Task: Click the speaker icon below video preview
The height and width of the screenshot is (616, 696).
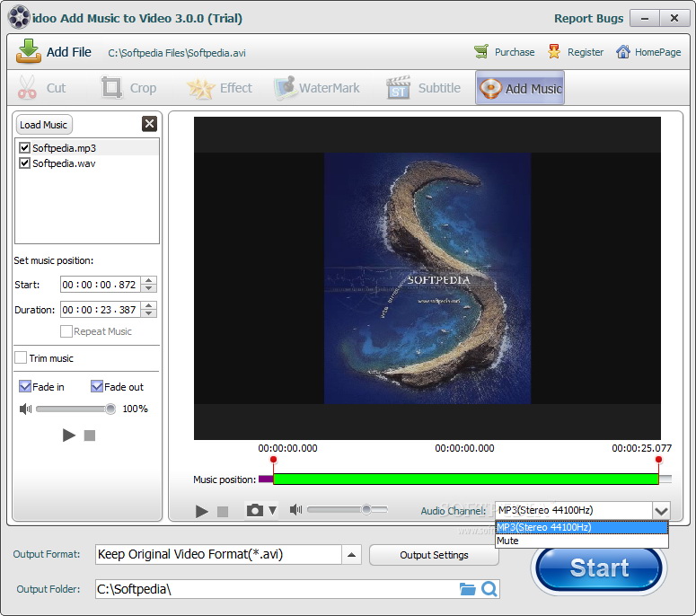Action: 295,510
